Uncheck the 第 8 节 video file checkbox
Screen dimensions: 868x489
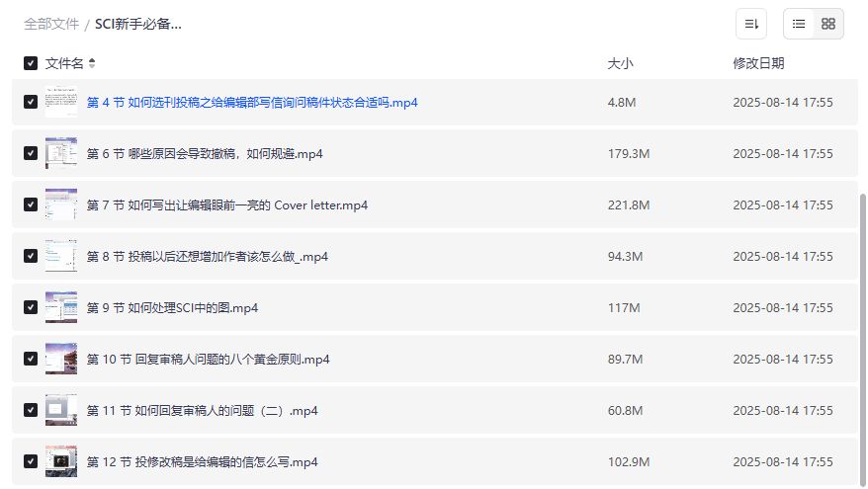point(31,256)
